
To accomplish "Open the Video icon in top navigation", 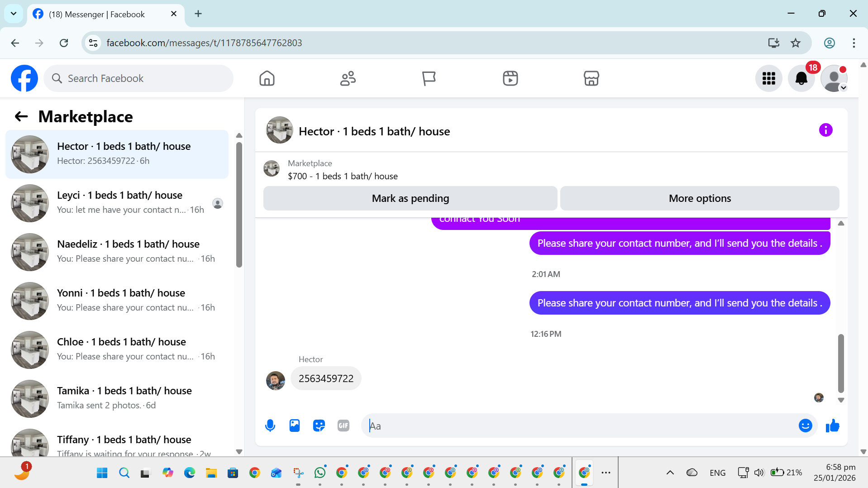I will tap(510, 78).
